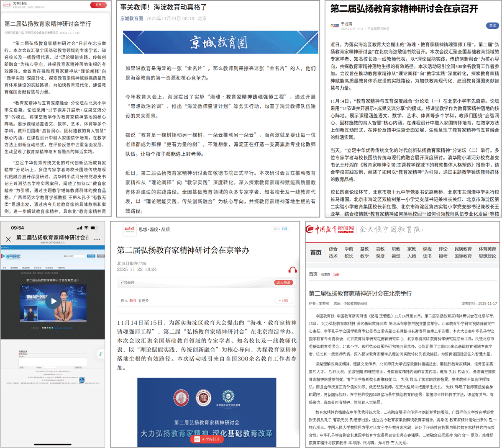The image size is (502, 448).
Task: Click the 北京日报 logo icon
Action: [x=130, y=229]
